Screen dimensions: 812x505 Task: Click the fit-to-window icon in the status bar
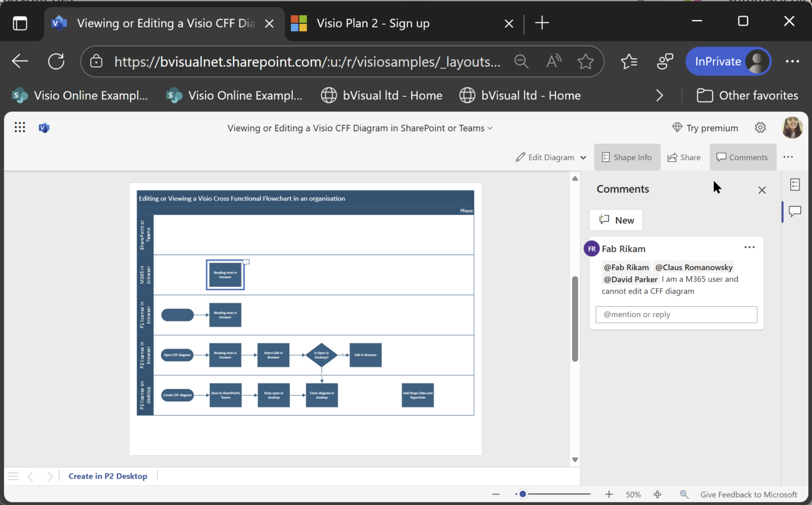(x=657, y=494)
